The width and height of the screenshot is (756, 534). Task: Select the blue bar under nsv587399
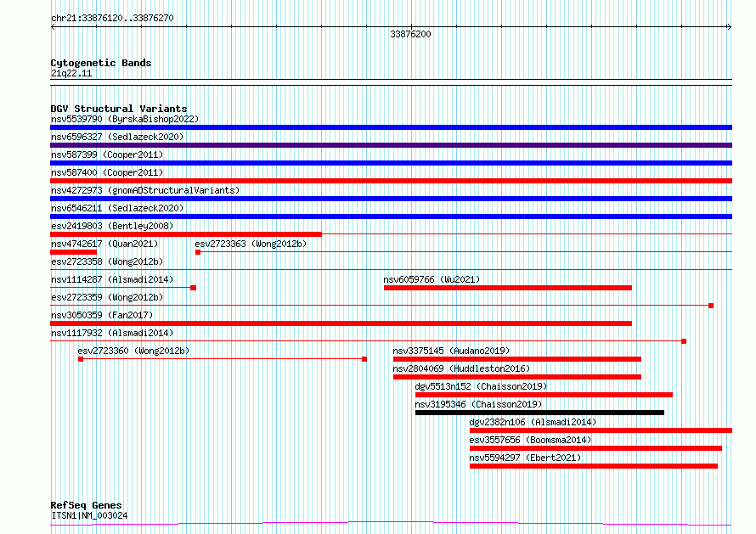tap(391, 163)
